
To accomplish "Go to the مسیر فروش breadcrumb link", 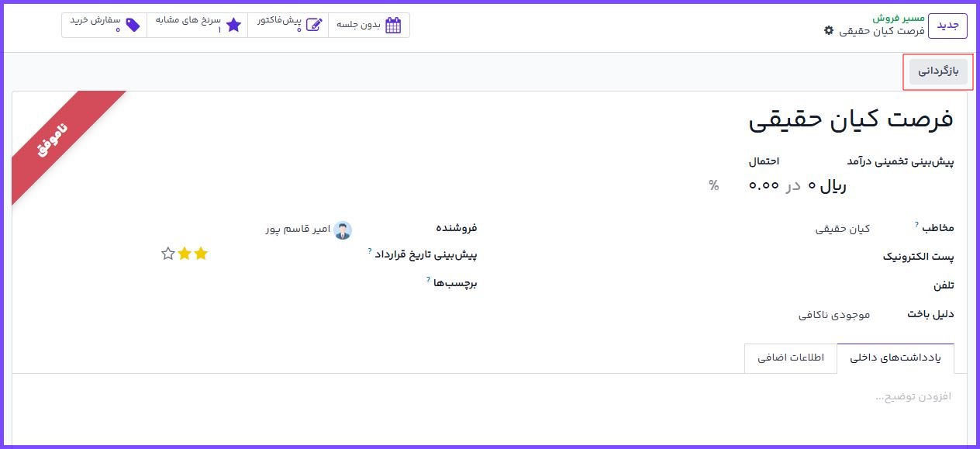I will pyautogui.click(x=898, y=17).
